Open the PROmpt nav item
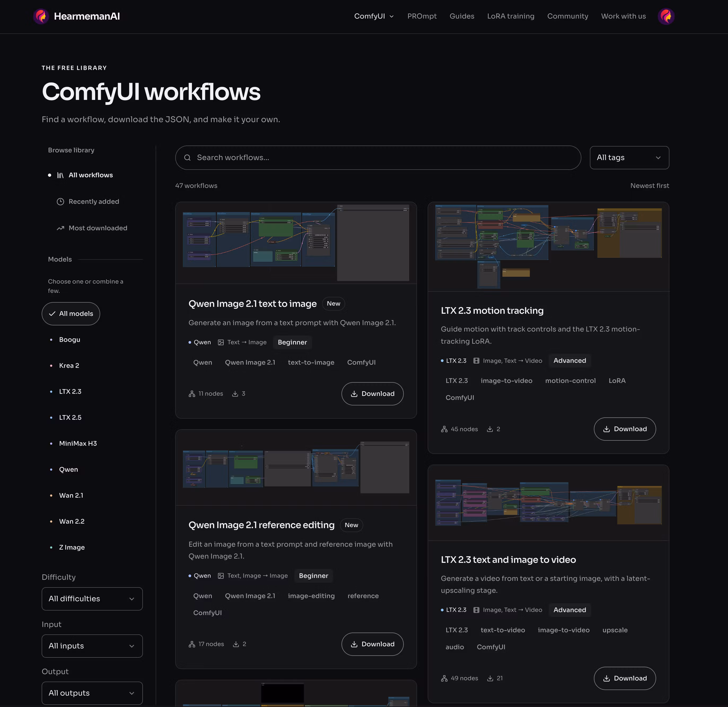This screenshot has width=728, height=707. point(422,16)
